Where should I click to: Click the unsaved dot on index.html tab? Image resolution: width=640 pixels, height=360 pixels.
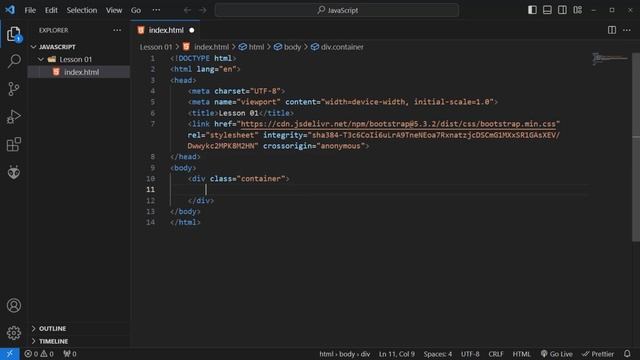click(x=191, y=30)
